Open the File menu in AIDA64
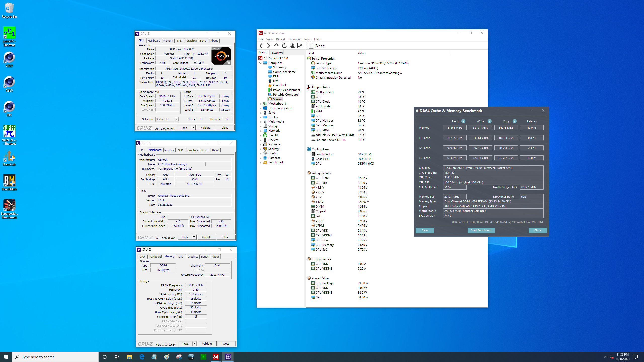Screen dimensions: 644x362 pyautogui.click(x=261, y=39)
